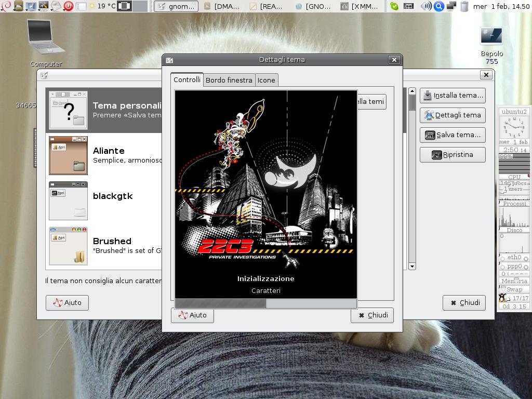
Task: Click theme list scrollbar down arrow
Action: coord(412,267)
